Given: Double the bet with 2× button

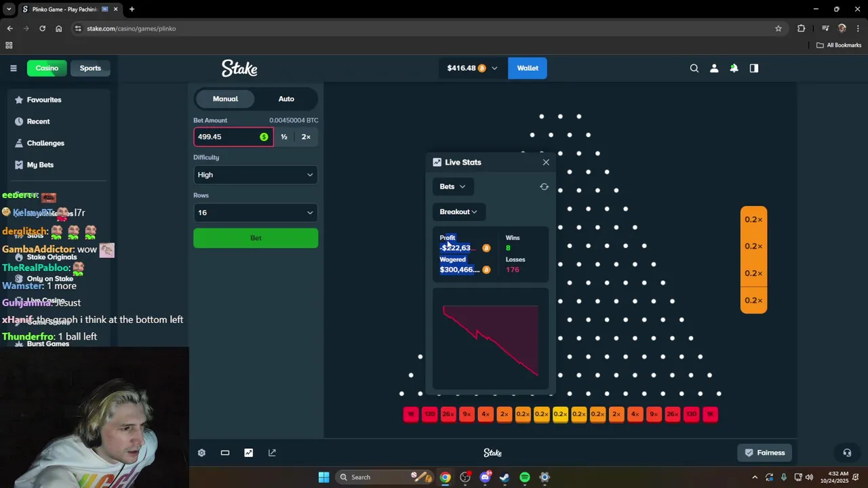Looking at the screenshot, I should [306, 137].
